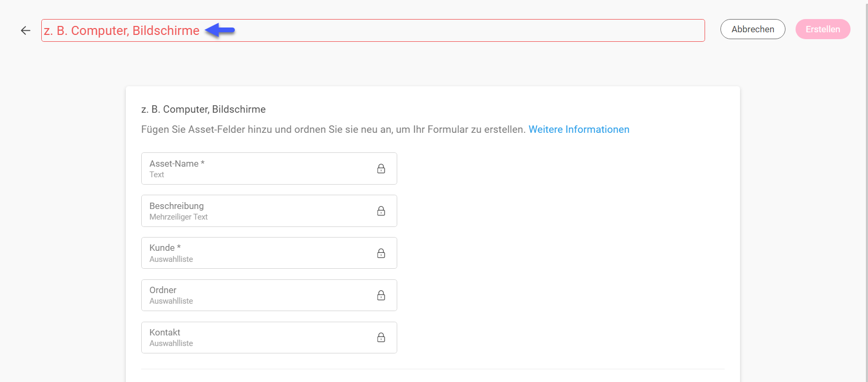
Task: Go back using the left arrow icon
Action: (x=25, y=30)
